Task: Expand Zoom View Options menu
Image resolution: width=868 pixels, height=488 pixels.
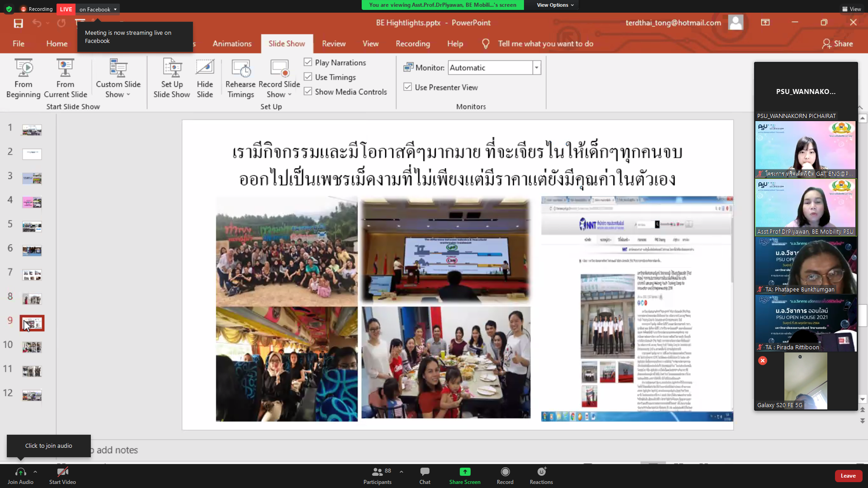Action: pos(555,5)
